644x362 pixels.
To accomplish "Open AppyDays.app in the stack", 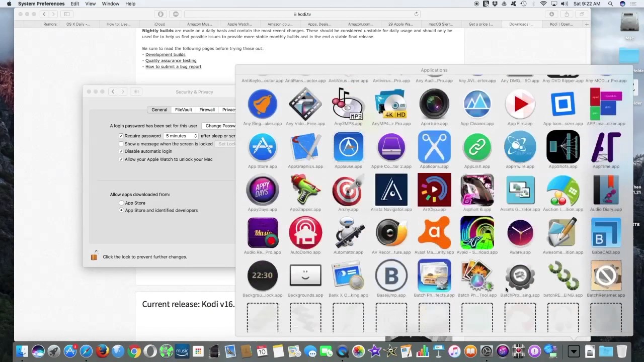I will coord(262,190).
